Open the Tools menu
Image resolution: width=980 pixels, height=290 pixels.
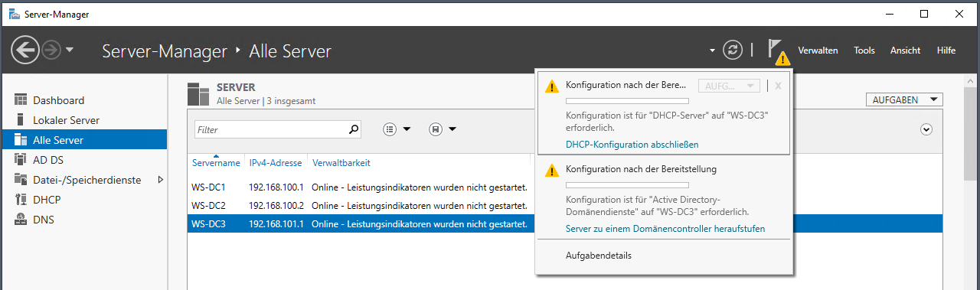coord(864,51)
